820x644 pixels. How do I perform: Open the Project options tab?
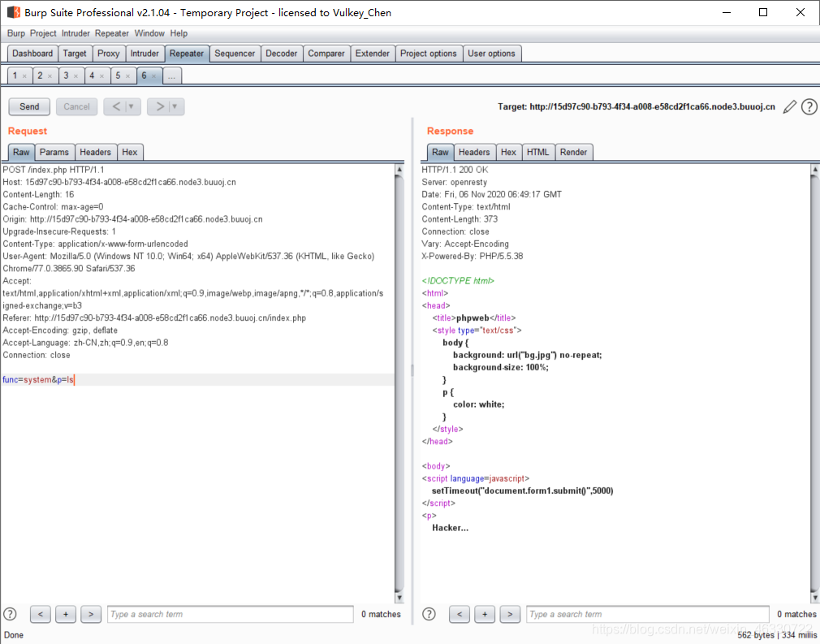(x=429, y=54)
